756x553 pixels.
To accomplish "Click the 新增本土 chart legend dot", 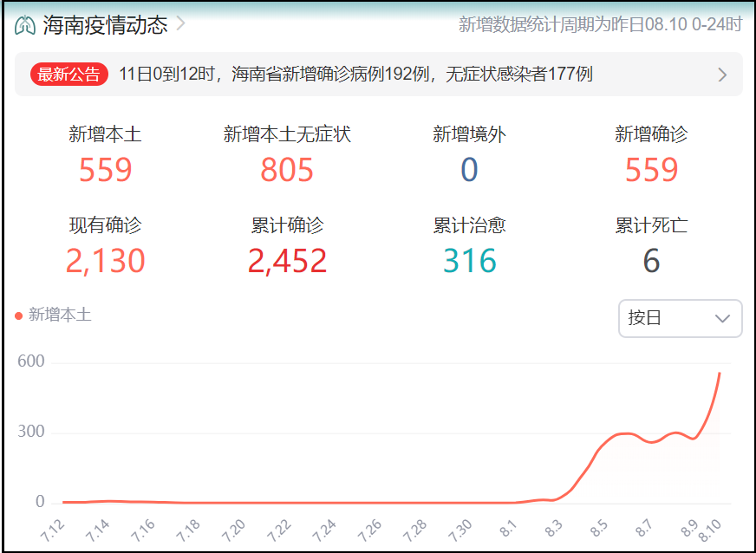I will [x=19, y=316].
